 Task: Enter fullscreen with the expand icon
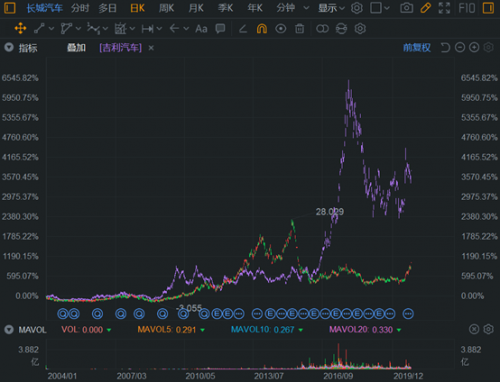(x=444, y=8)
